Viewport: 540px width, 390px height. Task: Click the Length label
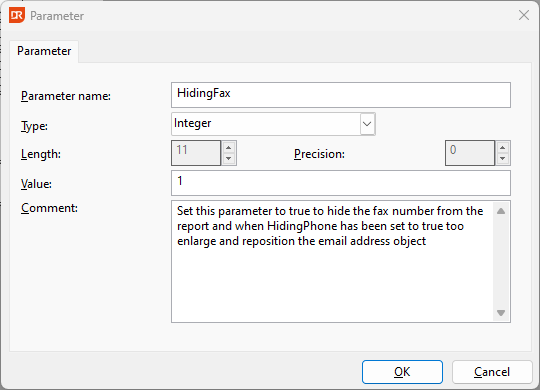(x=41, y=154)
